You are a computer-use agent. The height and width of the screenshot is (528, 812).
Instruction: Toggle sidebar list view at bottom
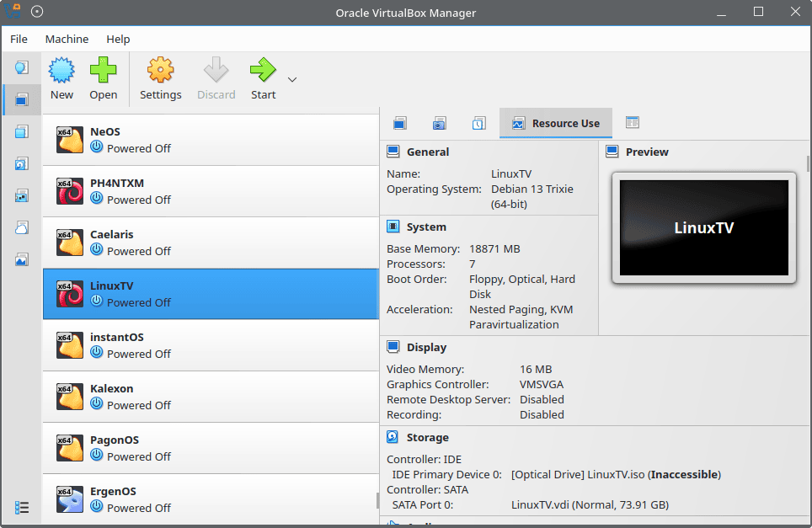tap(22, 507)
